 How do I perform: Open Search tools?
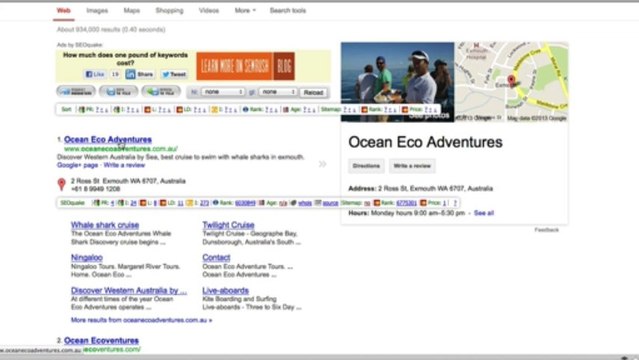(x=288, y=11)
